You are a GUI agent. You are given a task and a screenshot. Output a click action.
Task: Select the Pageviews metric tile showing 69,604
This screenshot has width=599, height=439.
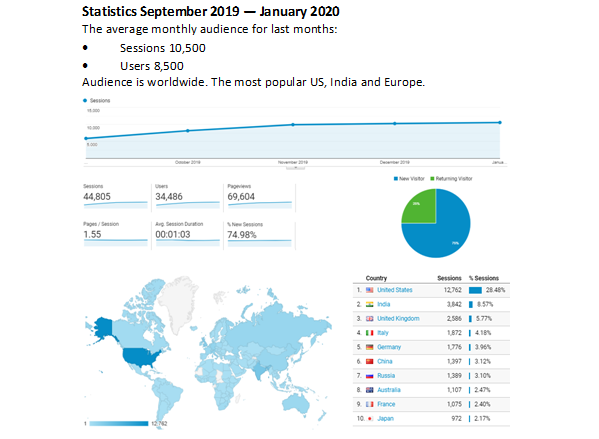coord(260,196)
